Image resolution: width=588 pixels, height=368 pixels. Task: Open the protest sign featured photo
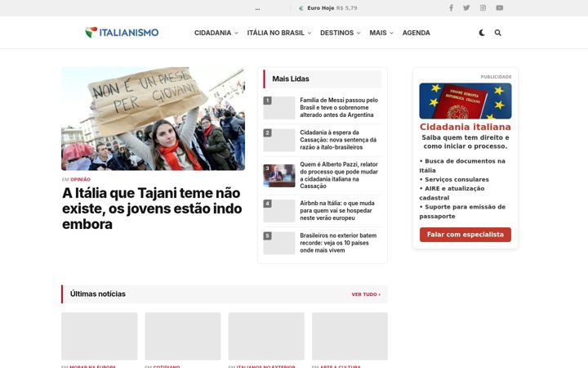click(153, 119)
